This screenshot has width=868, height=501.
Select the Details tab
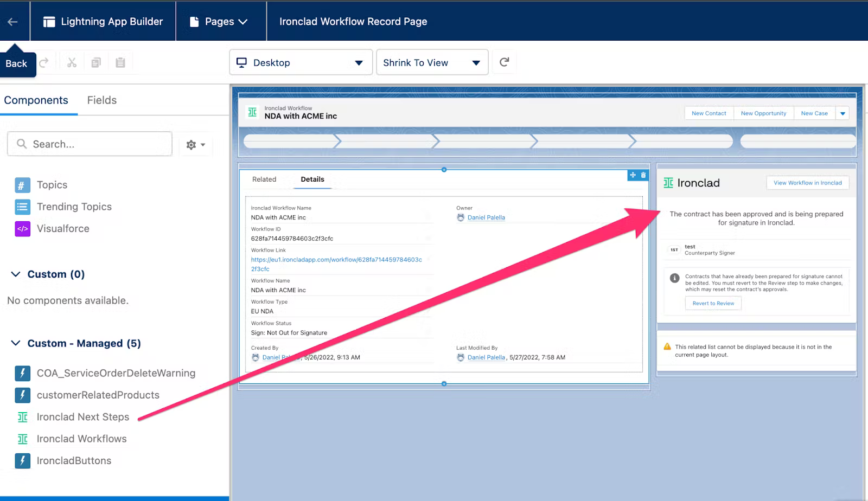[312, 179]
